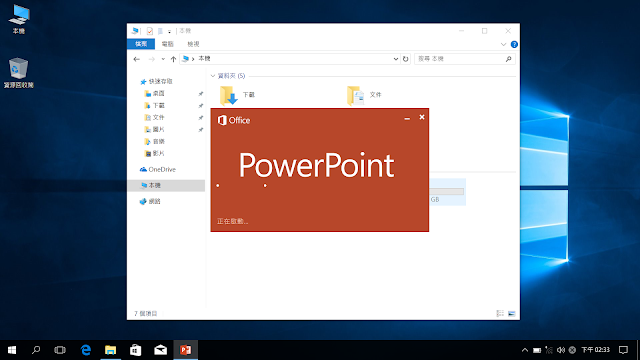Viewport: 640px width, 360px height.
Task: Click the Properties icon in Explorer title bar
Action: tap(150, 31)
